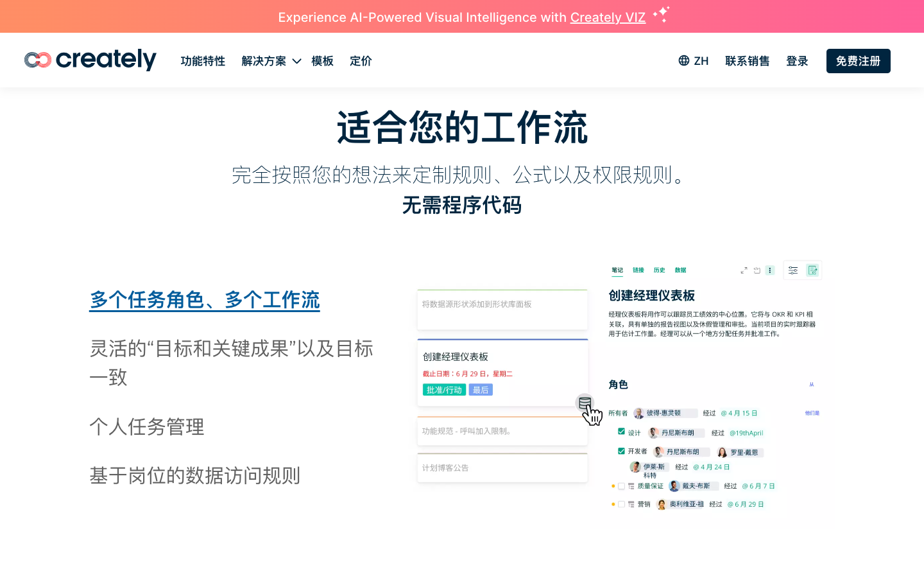Viewport: 924px width, 578px height.
Task: Click the Creately logo
Action: 90,60
